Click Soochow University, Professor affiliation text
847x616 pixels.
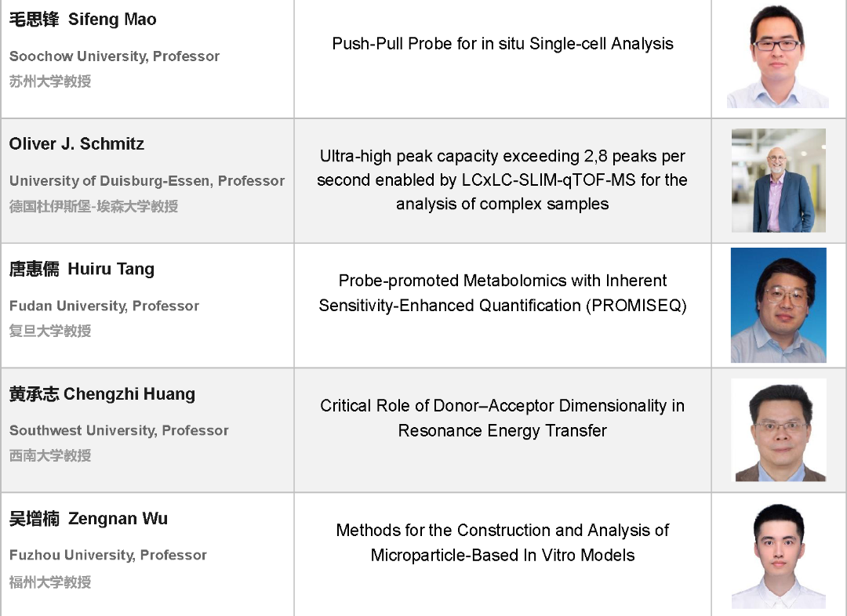(x=115, y=56)
